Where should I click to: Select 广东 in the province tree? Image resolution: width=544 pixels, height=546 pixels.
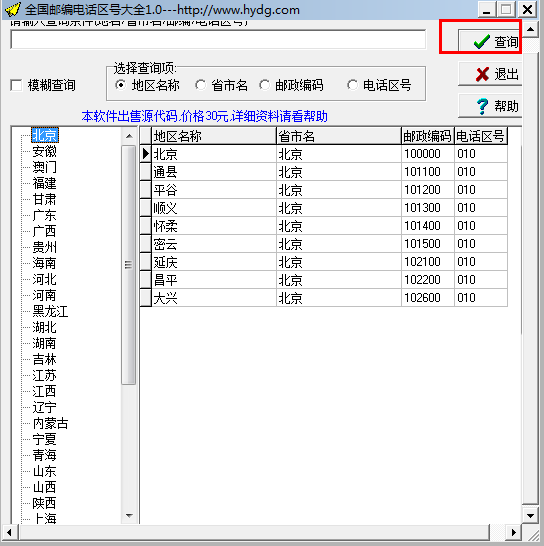tap(44, 215)
